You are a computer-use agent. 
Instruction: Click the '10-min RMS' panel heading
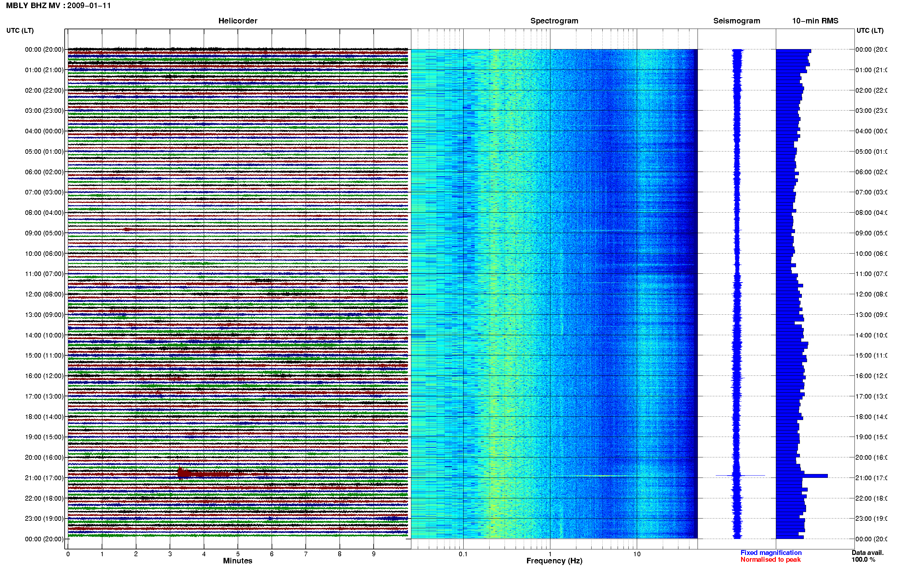coord(815,21)
